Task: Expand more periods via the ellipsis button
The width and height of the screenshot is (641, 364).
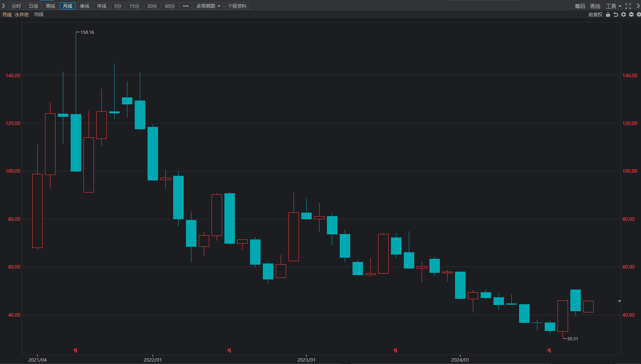Action: coord(186,6)
